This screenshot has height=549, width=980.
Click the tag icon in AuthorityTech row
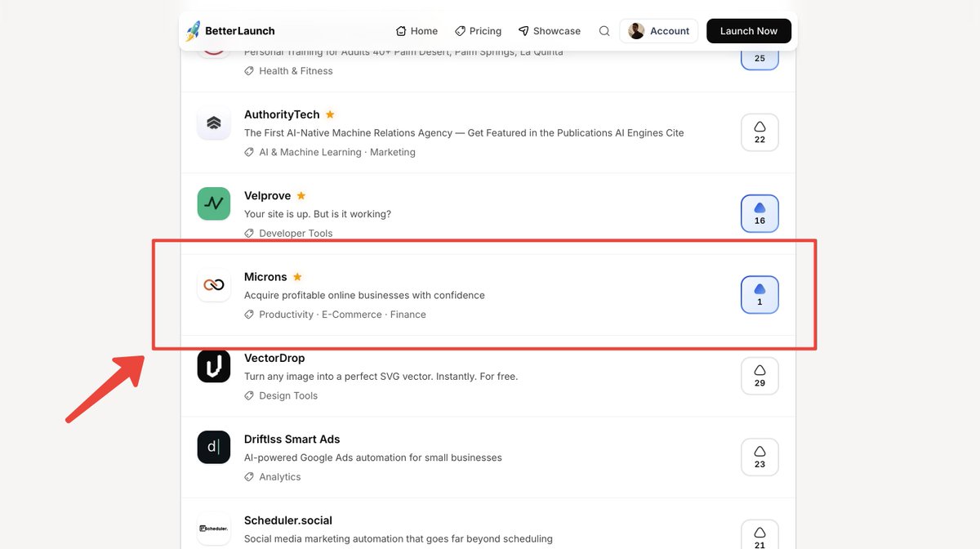point(249,152)
